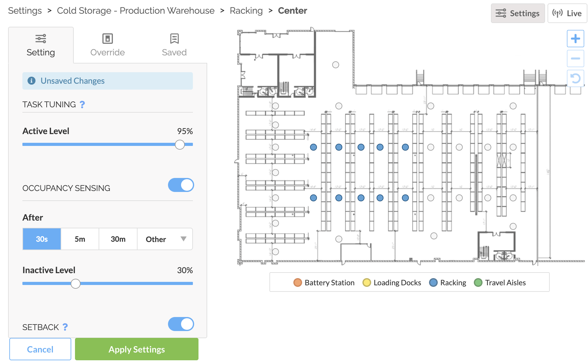Switch to the Override tab
Viewport: 588px width, 364px height.
[107, 45]
